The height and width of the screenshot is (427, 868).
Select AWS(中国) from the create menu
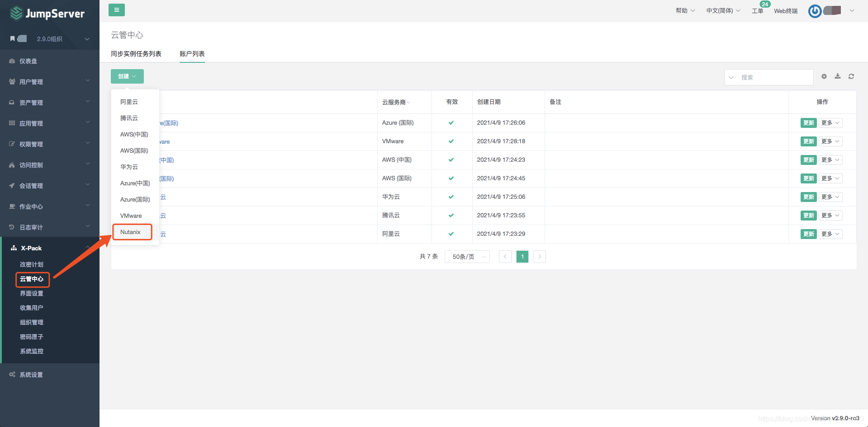[x=135, y=135]
